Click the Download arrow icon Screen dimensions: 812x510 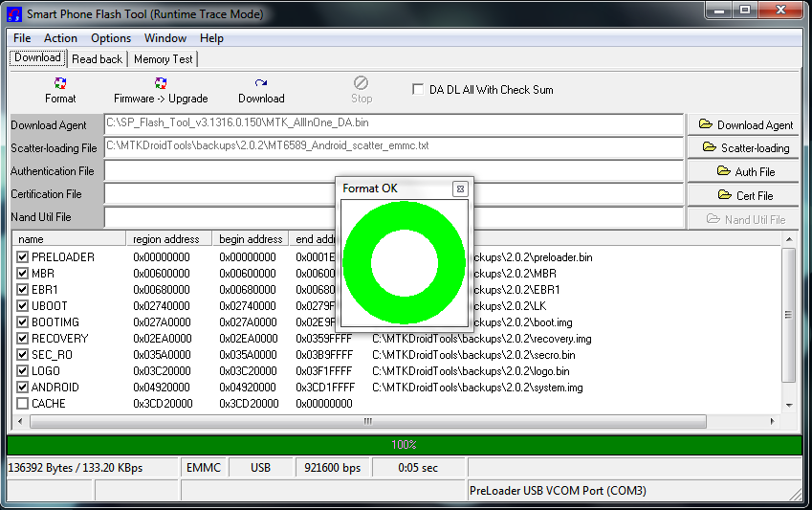[261, 83]
